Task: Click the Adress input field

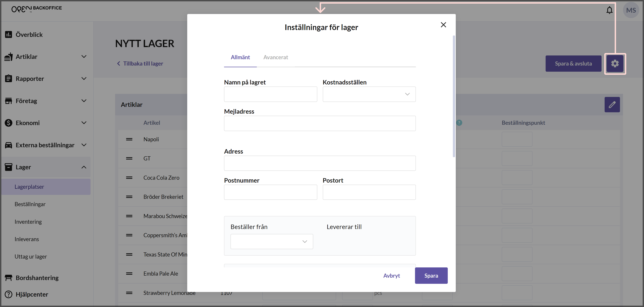Action: pos(320,163)
